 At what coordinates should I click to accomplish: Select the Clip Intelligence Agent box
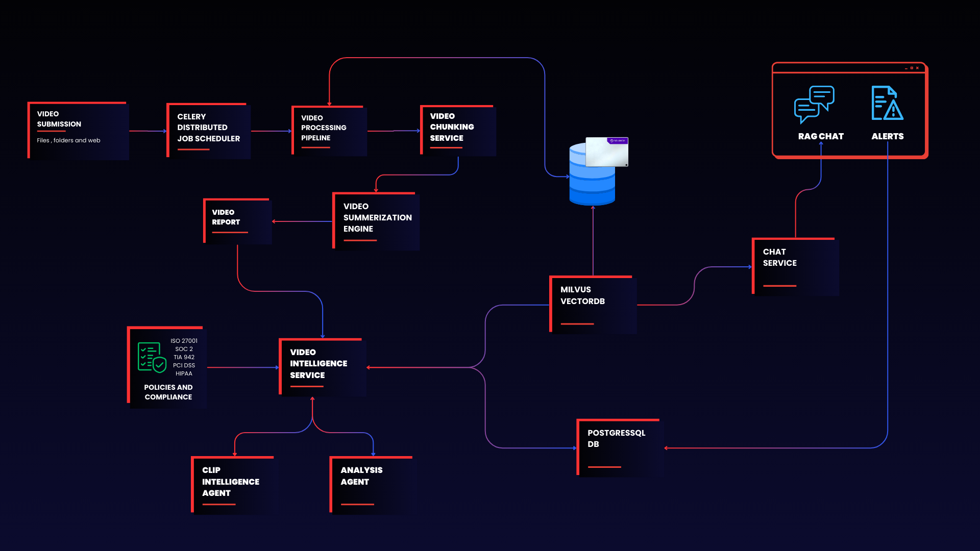point(233,485)
